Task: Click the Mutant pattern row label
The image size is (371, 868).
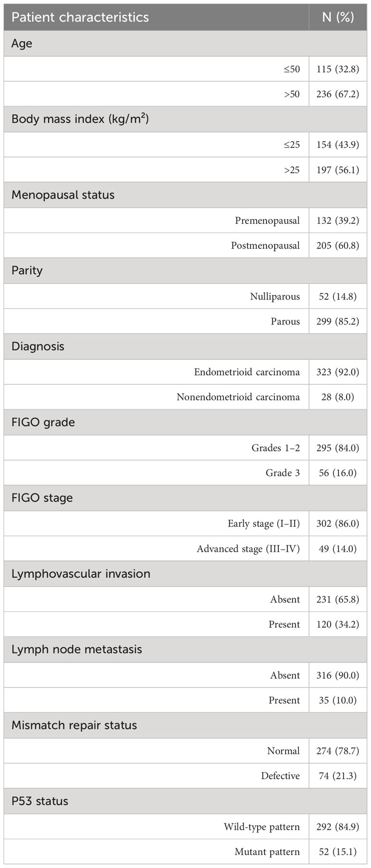Action: tap(267, 852)
